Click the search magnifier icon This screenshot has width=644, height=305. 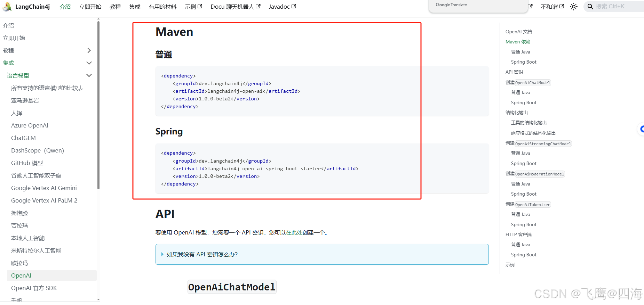pyautogui.click(x=590, y=7)
